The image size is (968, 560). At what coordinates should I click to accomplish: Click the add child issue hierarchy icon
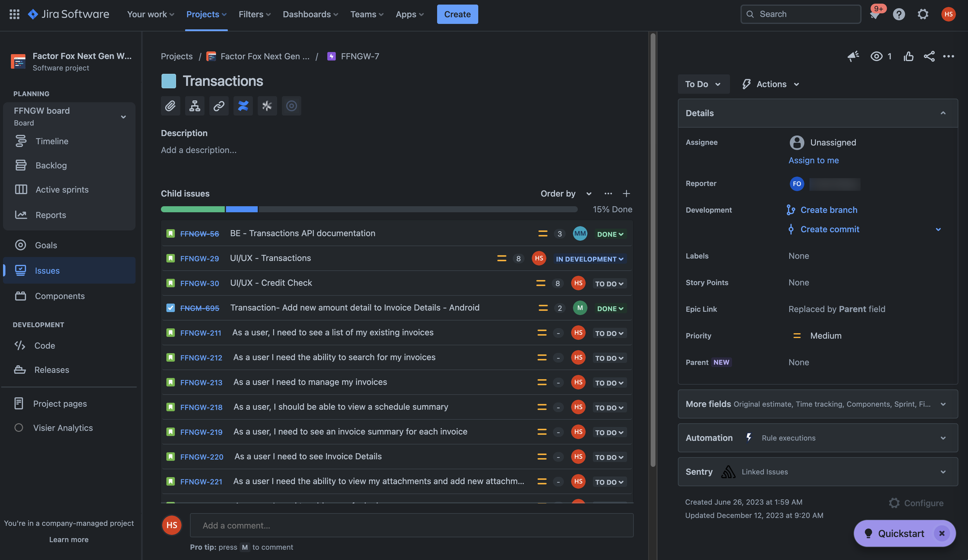[x=194, y=106]
